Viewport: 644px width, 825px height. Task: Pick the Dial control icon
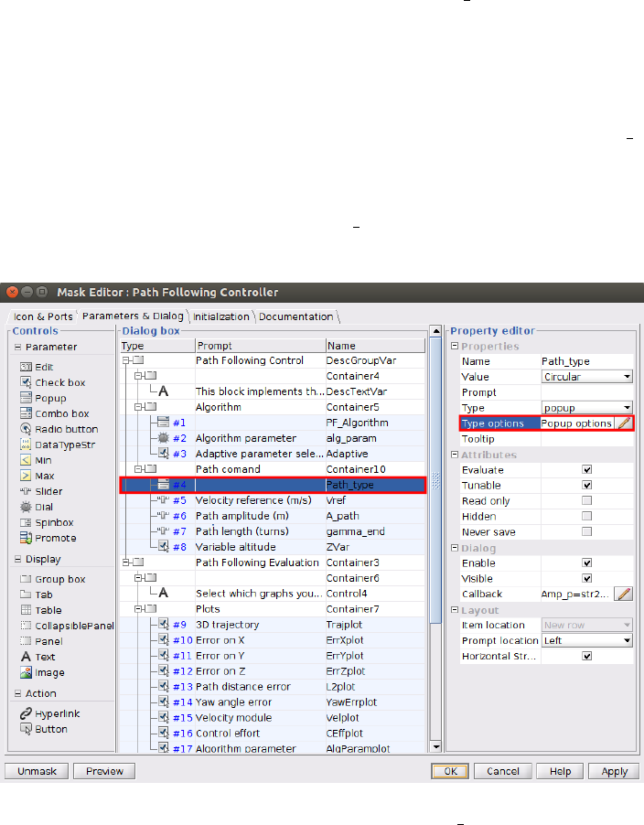click(x=26, y=507)
